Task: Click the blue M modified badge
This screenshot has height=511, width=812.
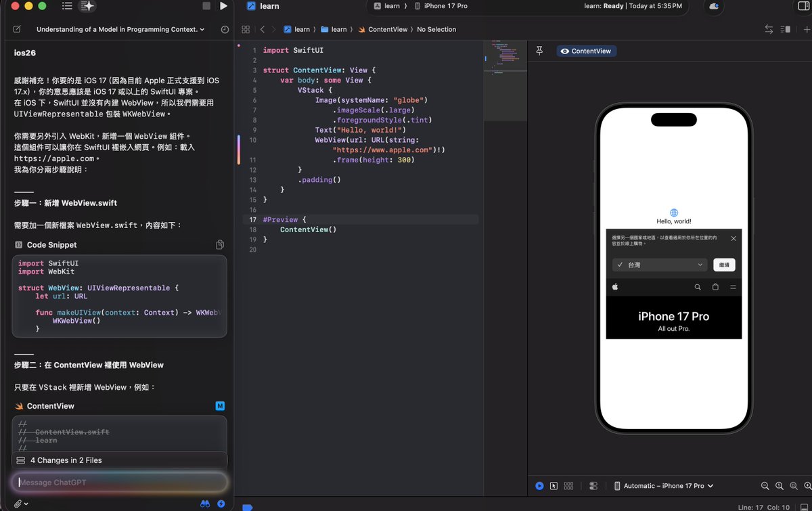Action: [x=220, y=406]
